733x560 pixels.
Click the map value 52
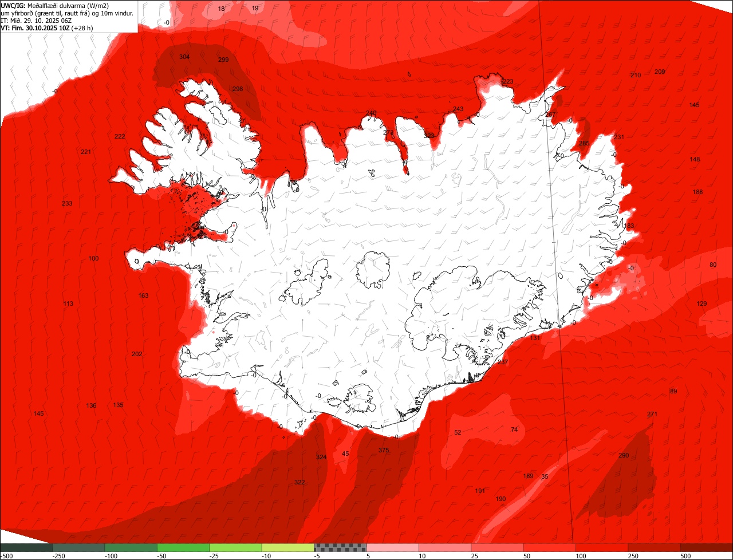pyautogui.click(x=458, y=432)
